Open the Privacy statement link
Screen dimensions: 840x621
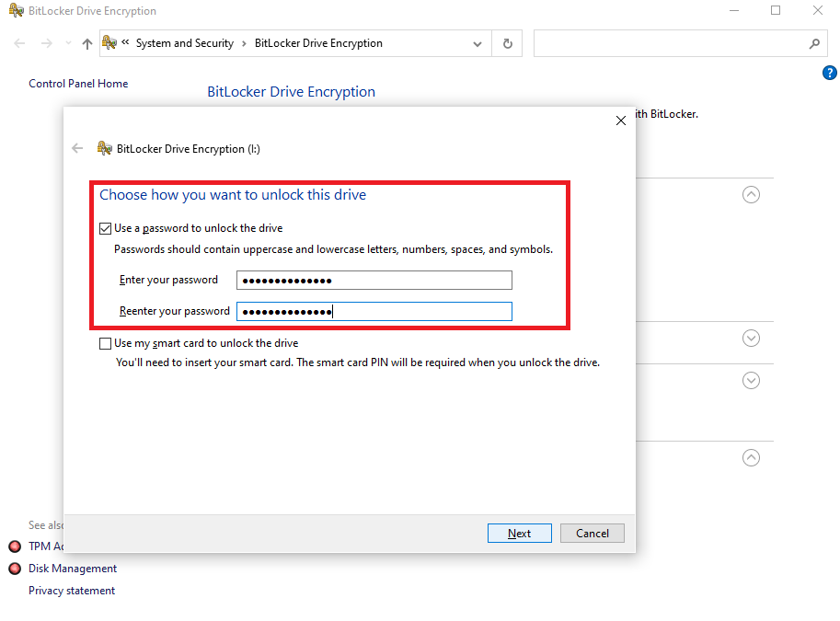tap(72, 590)
